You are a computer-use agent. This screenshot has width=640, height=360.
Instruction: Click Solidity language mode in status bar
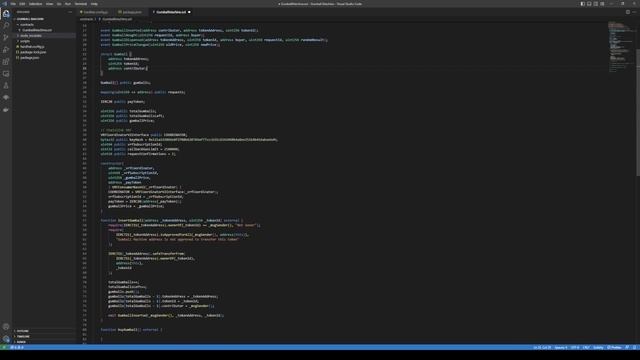(x=598, y=347)
